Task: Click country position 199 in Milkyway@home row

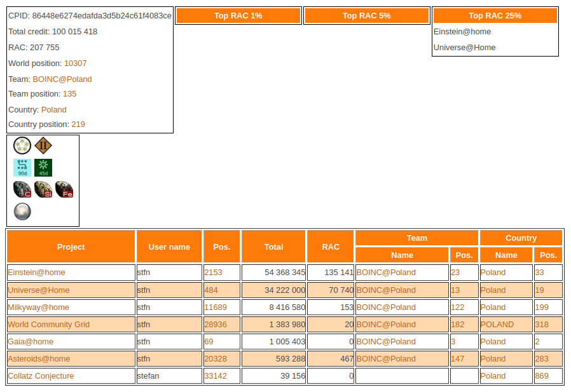Action: tap(542, 308)
